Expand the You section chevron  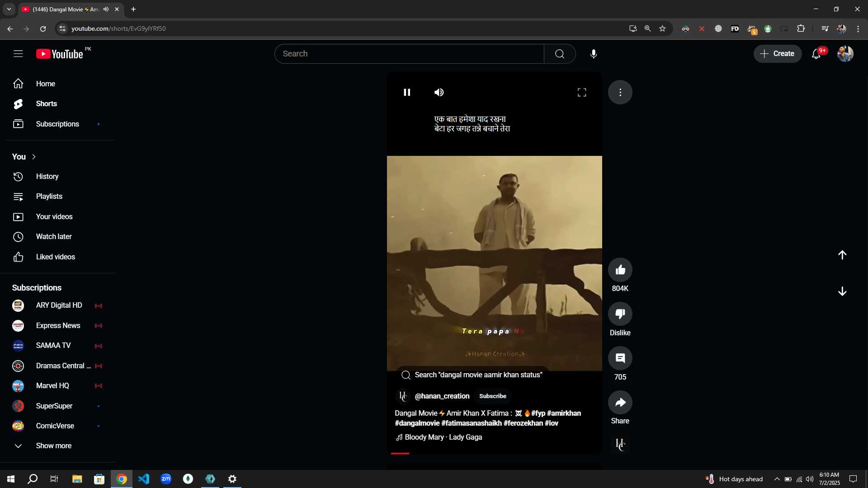34,157
